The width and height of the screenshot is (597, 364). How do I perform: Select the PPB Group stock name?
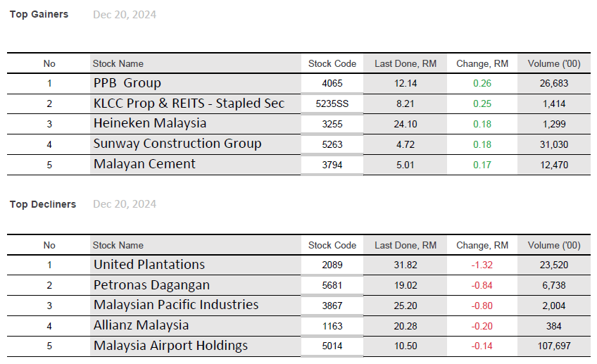[x=127, y=83]
